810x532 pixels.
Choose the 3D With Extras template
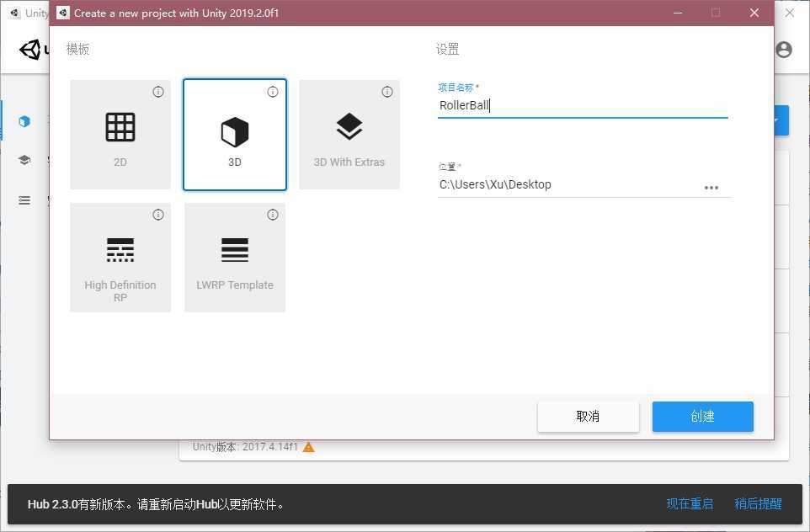[349, 135]
